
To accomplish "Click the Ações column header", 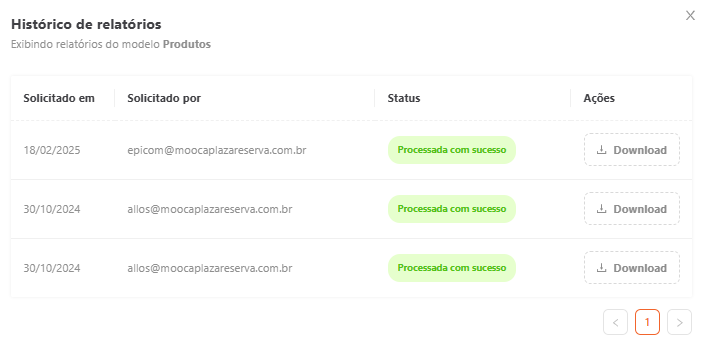I will pos(599,98).
